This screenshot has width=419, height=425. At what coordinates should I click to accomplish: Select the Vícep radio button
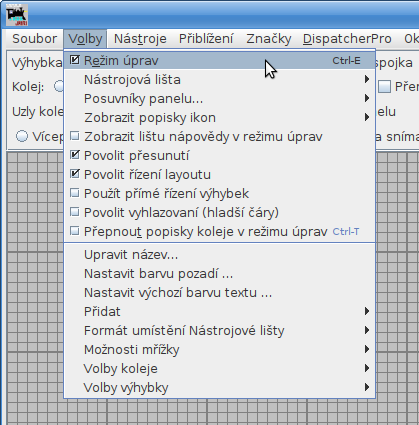tap(22, 136)
